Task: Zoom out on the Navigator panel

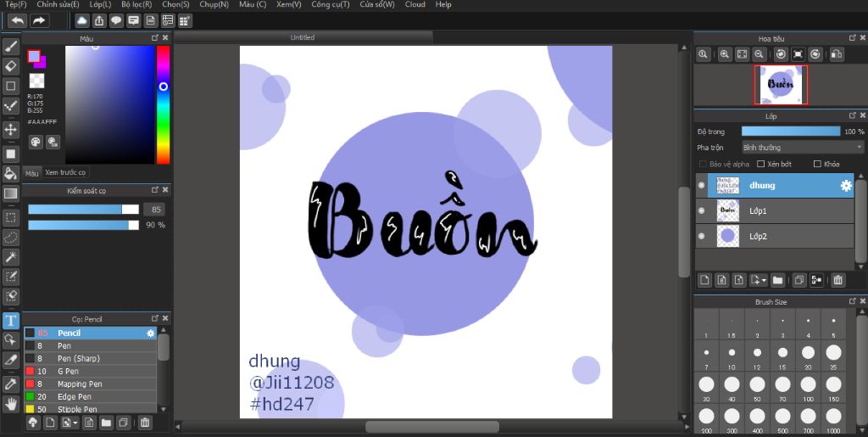Action: (x=759, y=54)
